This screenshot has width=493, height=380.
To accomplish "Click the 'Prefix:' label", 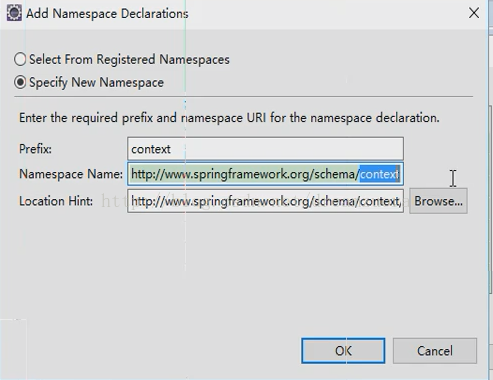I will pos(35,149).
